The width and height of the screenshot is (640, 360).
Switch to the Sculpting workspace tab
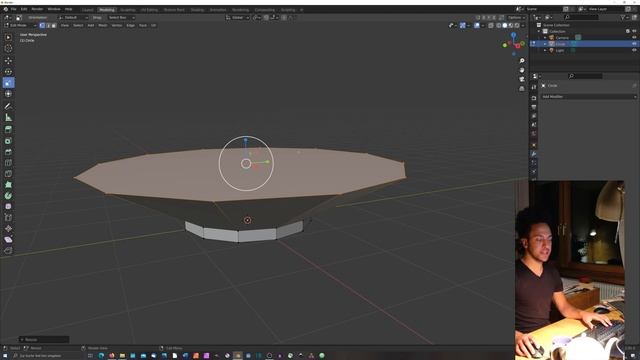pos(128,10)
